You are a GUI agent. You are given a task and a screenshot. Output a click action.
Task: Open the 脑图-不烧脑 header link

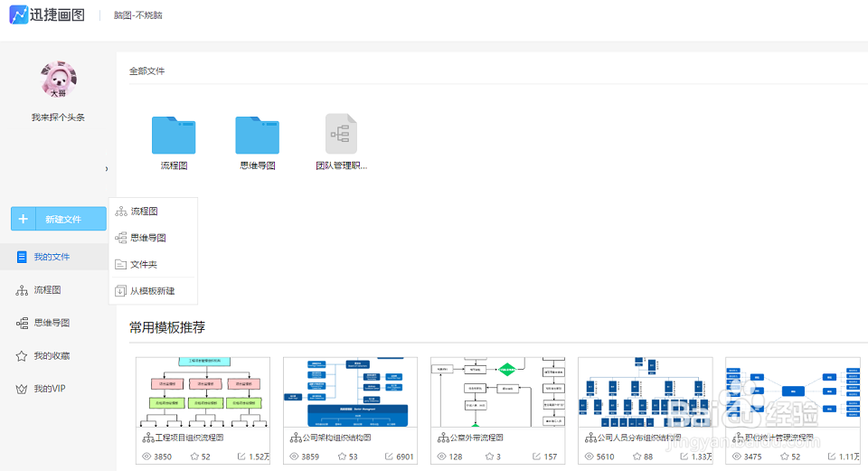tap(137, 15)
